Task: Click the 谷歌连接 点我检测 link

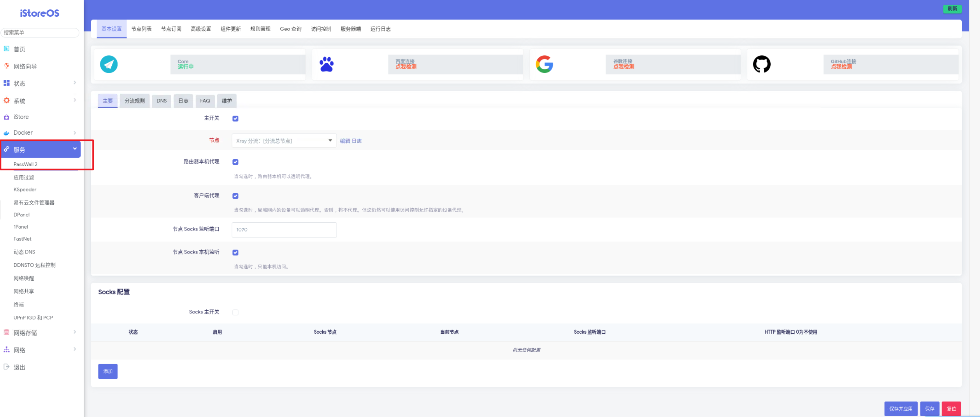Action: pos(623,67)
